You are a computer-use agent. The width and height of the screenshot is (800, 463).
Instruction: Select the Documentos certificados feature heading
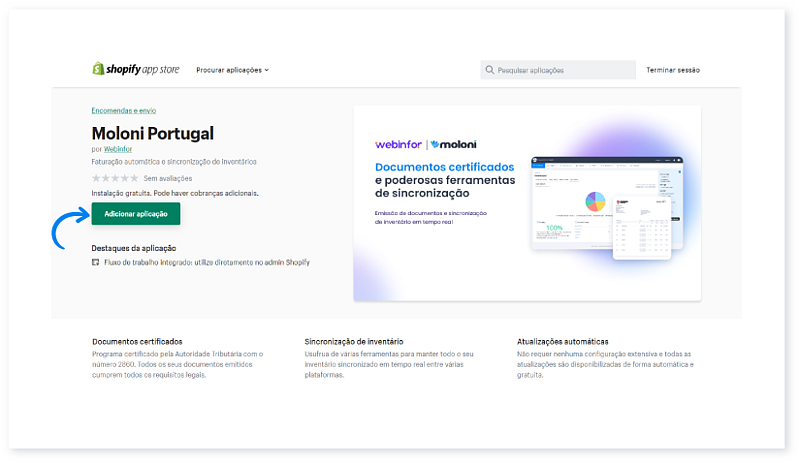coord(137,342)
